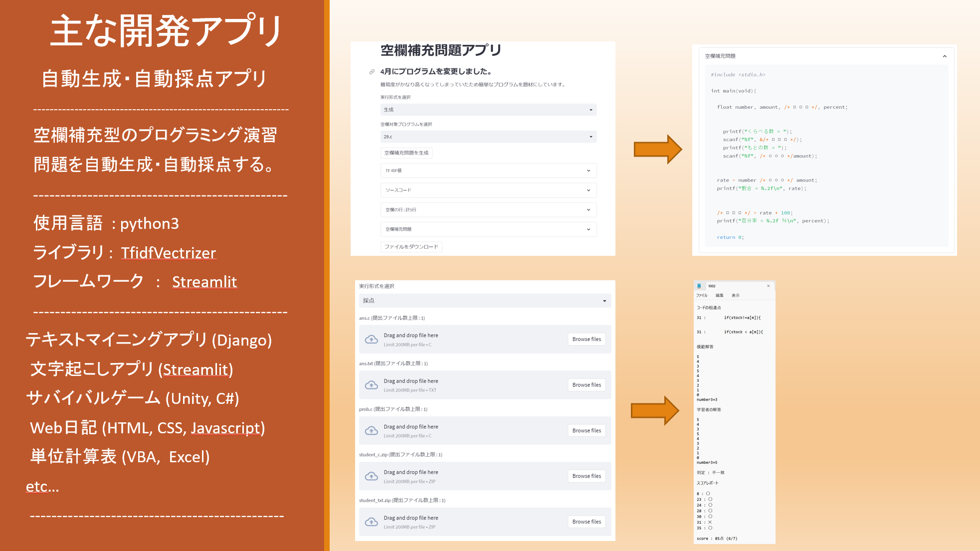Click cloud upload icon in student_c.zip uploader
Viewport: 980px width, 551px height.
coord(372,476)
